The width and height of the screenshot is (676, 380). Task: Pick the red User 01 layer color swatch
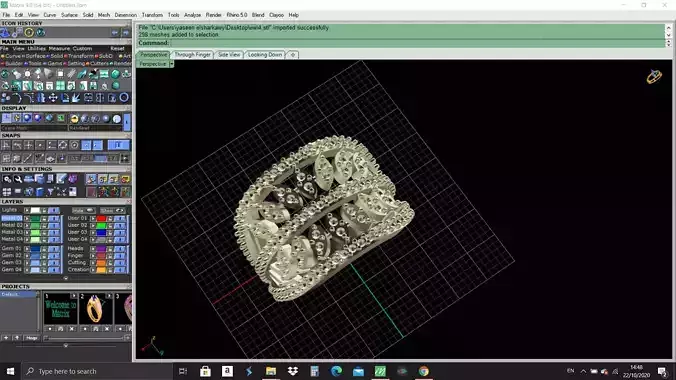(x=101, y=219)
